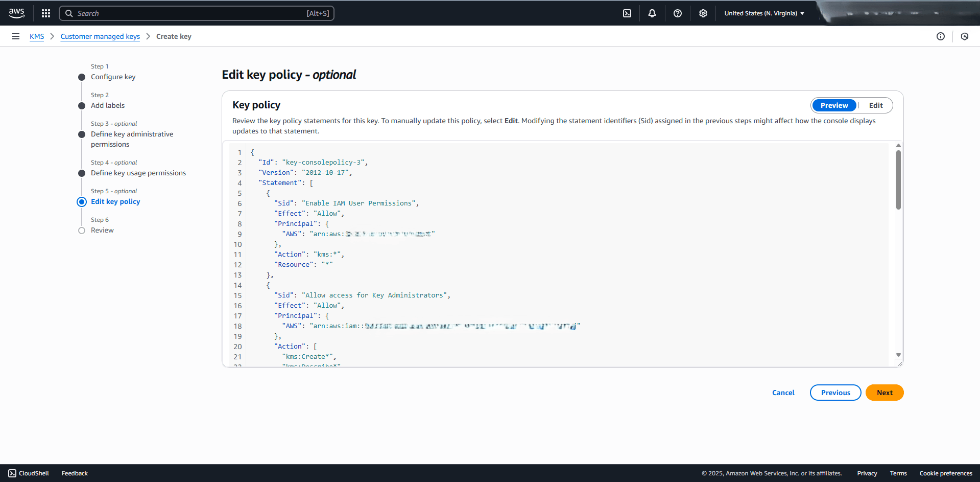Open the notifications bell
980x482 pixels.
pyautogui.click(x=652, y=13)
